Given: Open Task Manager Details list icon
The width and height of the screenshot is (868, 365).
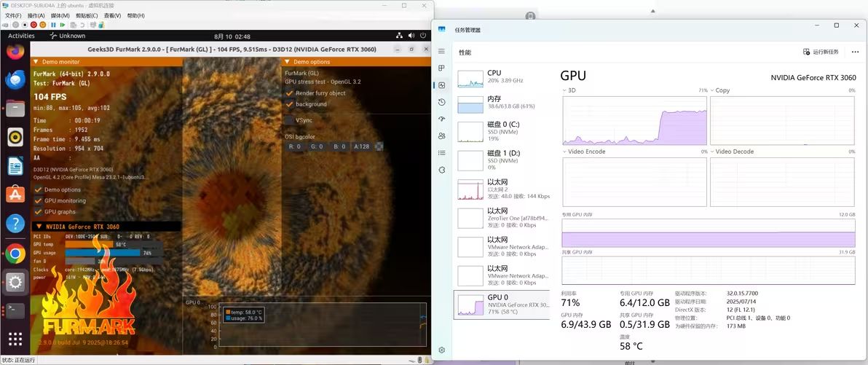Looking at the screenshot, I should pyautogui.click(x=441, y=153).
